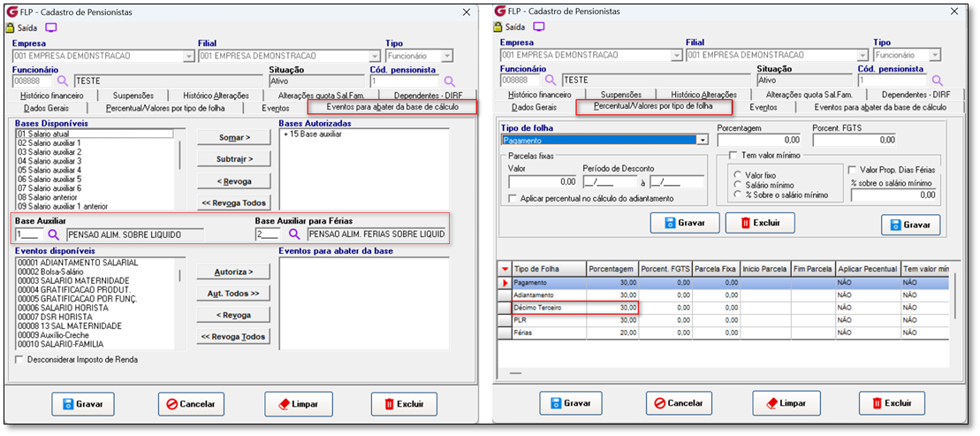The height and width of the screenshot is (436, 980).
Task: Click Gravar at bottom of left window
Action: coord(83,404)
